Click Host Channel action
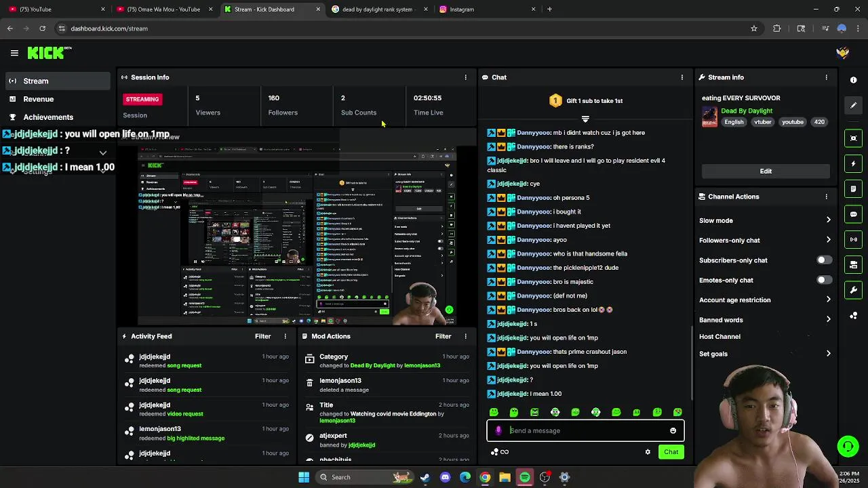Image resolution: width=868 pixels, height=488 pixels. (x=719, y=337)
